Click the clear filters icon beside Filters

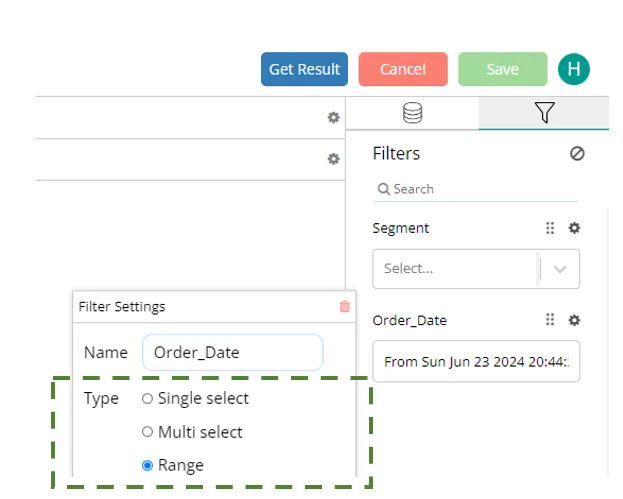[577, 154]
